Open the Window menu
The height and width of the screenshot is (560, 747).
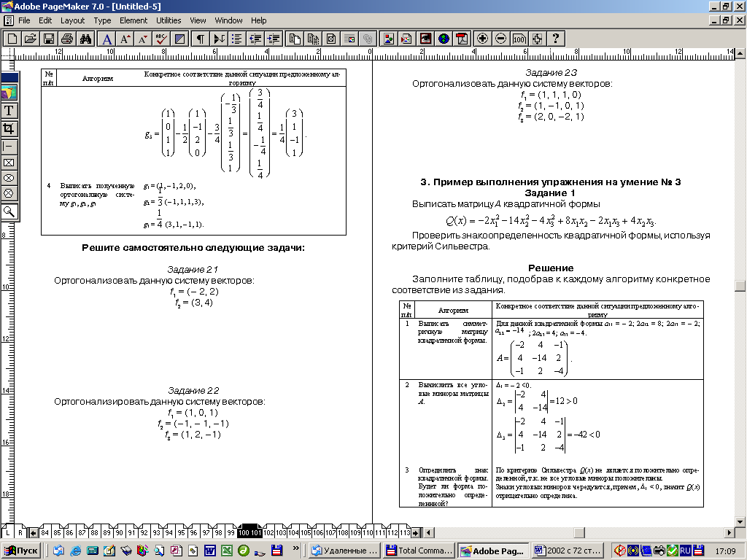(x=228, y=20)
